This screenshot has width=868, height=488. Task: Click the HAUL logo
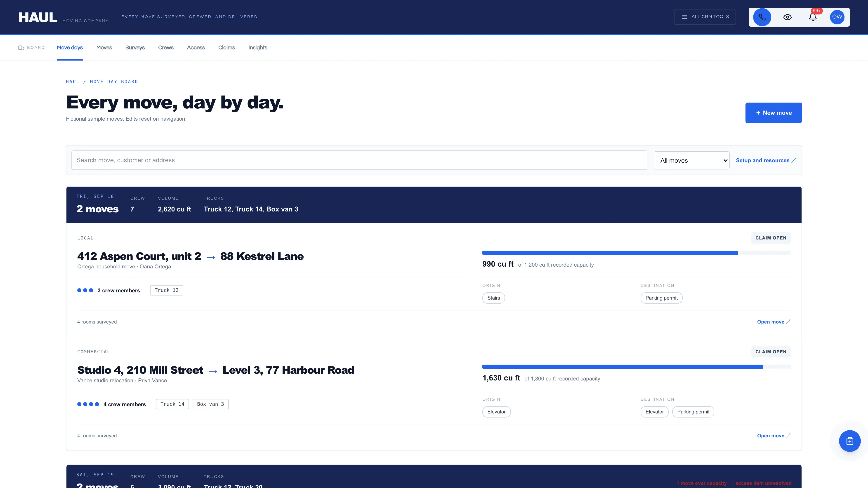point(38,17)
